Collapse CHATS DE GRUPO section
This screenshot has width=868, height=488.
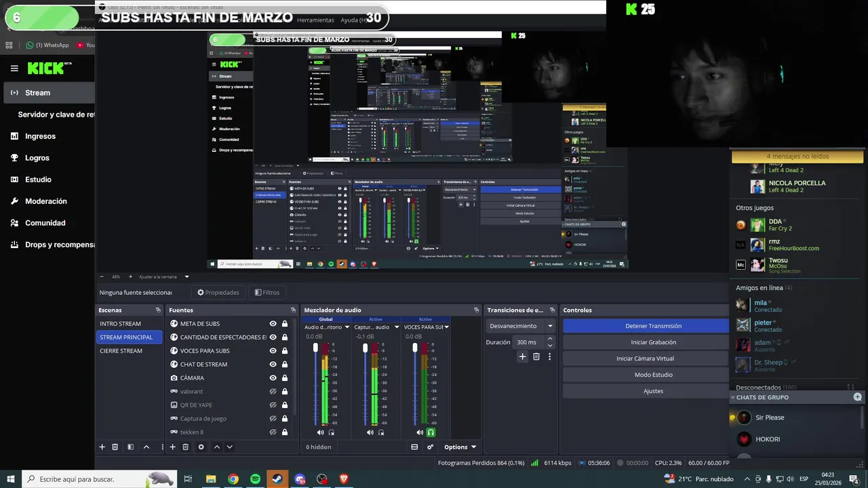coord(733,397)
